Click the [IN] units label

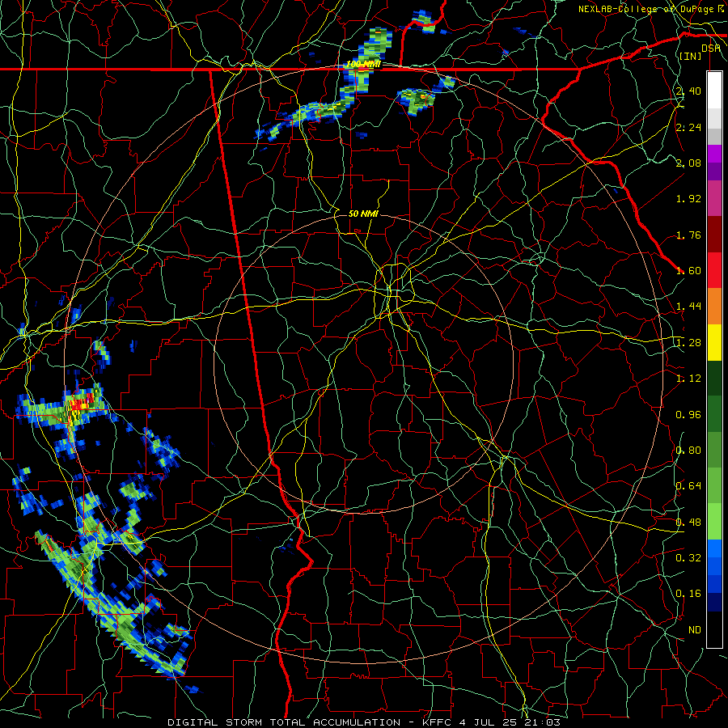[x=691, y=56]
